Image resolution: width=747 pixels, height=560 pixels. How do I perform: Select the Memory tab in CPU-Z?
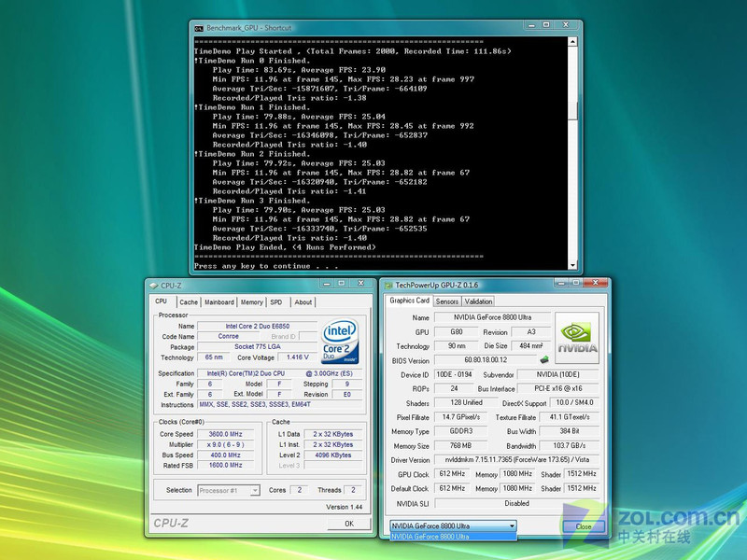[x=251, y=302]
